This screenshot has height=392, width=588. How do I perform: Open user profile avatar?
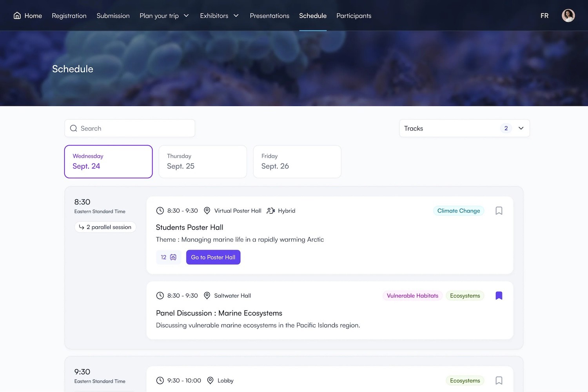pyautogui.click(x=568, y=16)
